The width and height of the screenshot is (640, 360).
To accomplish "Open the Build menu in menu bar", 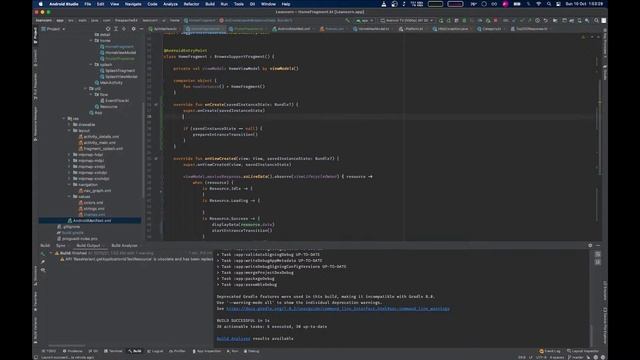I will [x=210, y=4].
